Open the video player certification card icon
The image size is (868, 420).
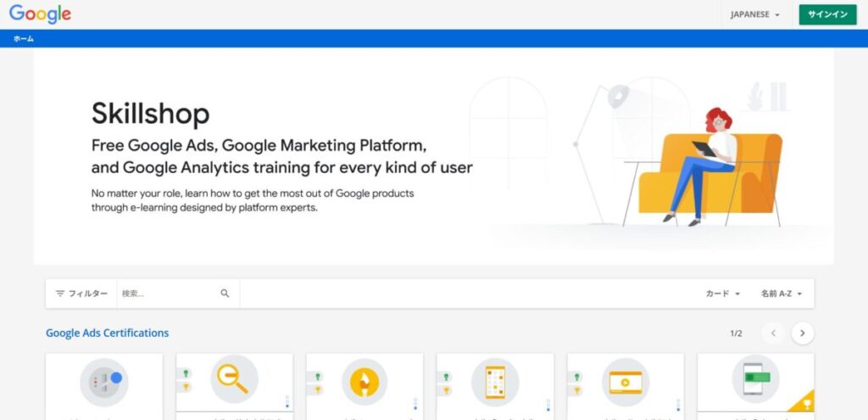[626, 381]
